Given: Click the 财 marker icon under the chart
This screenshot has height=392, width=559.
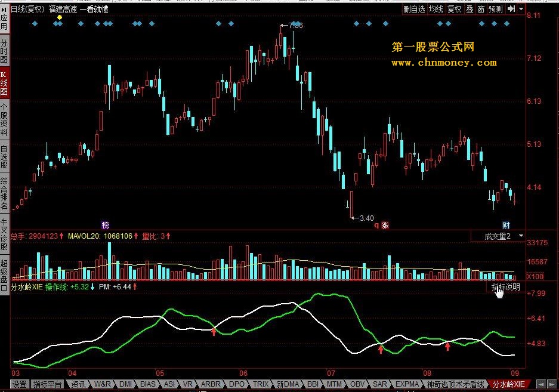Looking at the screenshot, I should click(506, 225).
